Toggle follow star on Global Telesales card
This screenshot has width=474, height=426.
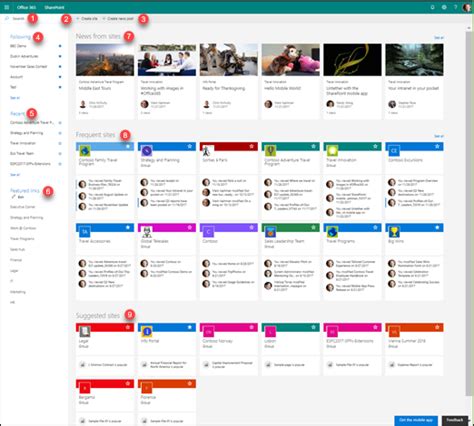tap(190, 227)
